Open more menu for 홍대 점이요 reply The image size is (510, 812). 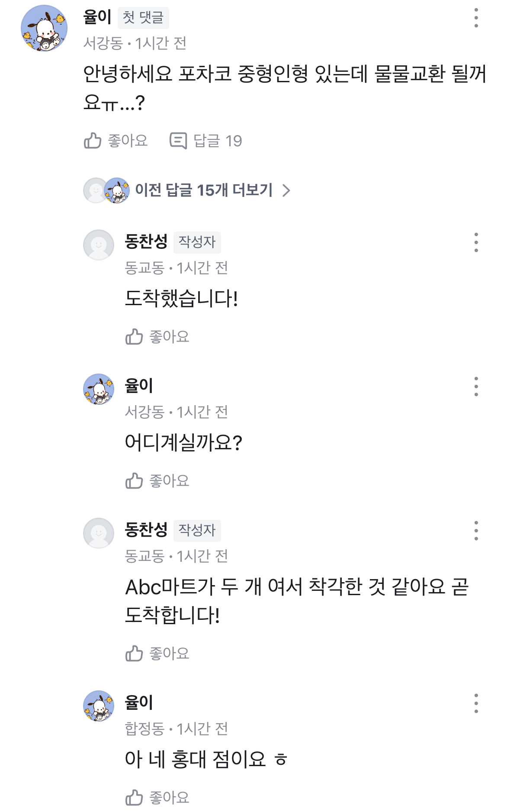coord(476,703)
